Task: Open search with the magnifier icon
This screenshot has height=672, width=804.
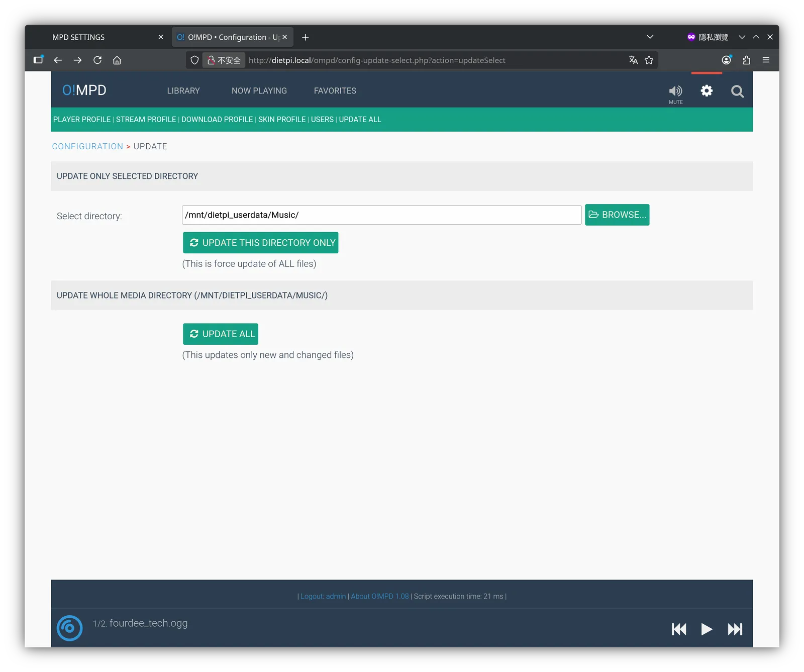Action: (737, 91)
